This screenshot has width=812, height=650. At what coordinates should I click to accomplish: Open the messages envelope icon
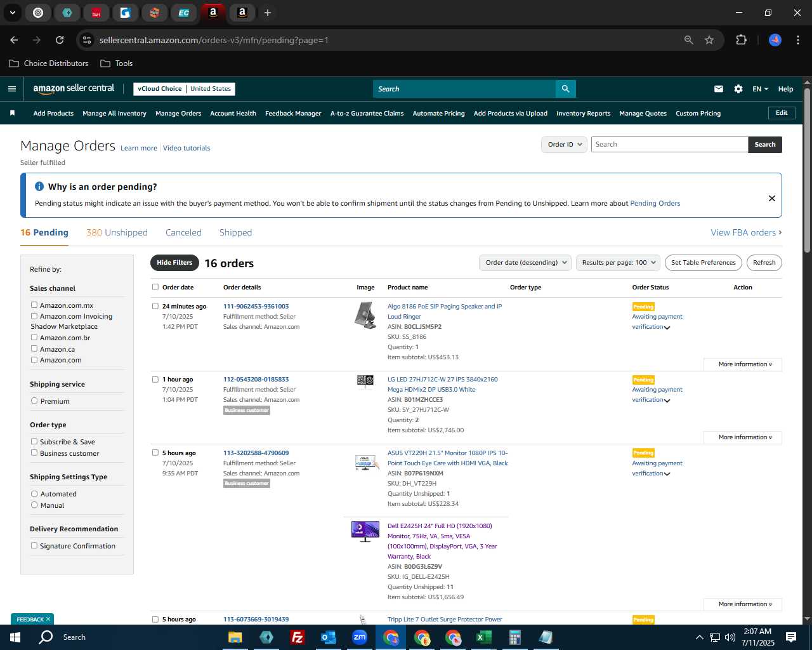point(719,89)
